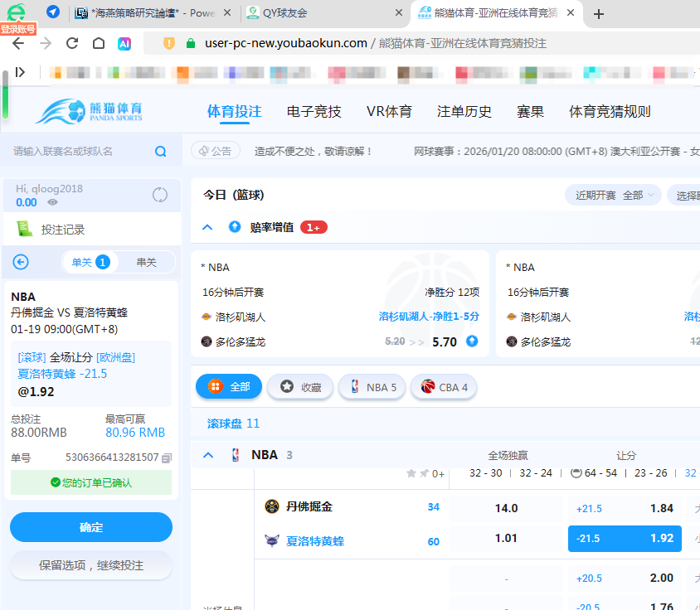Screen dimensions: 700x610
Task: Tap the 0+ star favorite toggle
Action: click(411, 474)
